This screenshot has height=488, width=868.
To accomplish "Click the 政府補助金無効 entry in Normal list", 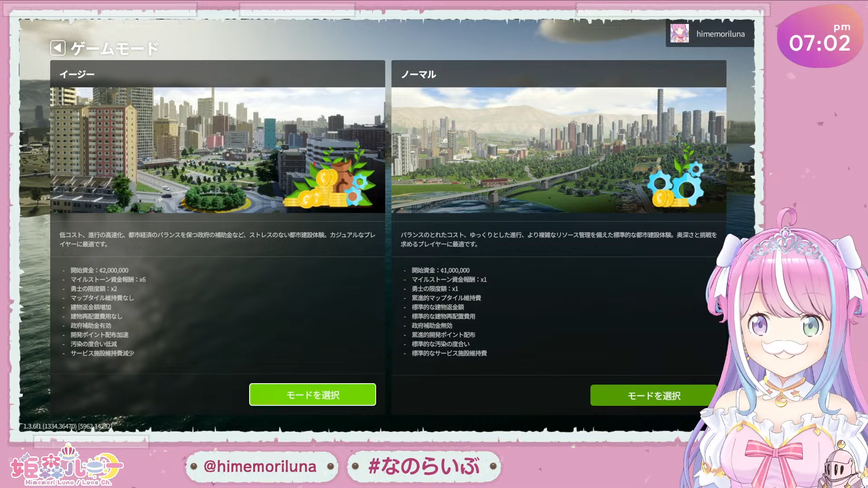I will (x=432, y=325).
